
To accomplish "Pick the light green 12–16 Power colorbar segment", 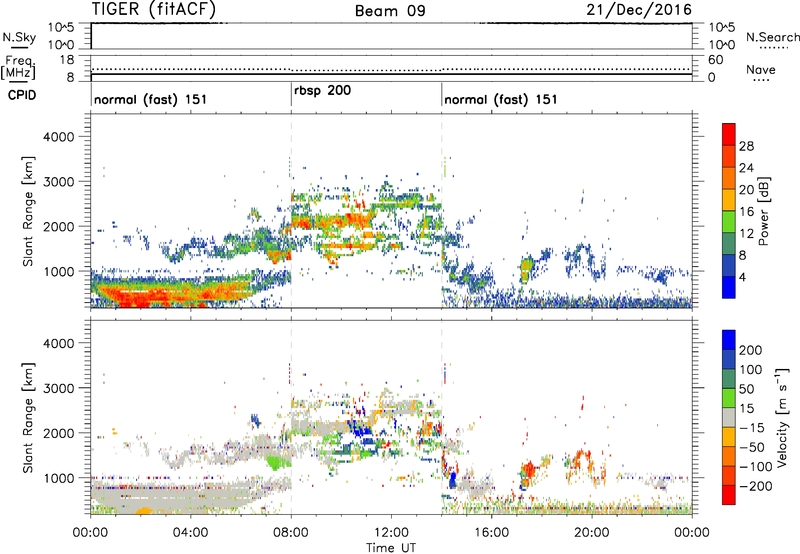I will [x=729, y=221].
